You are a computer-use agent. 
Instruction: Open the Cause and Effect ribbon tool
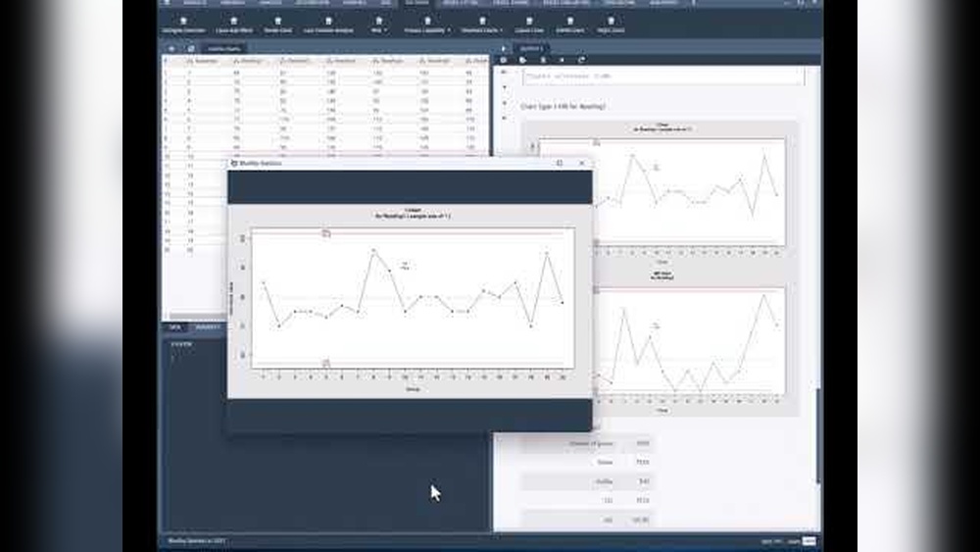click(x=234, y=25)
